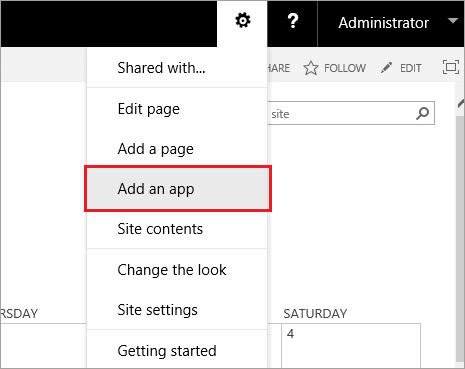Open the help question mark
The image size is (465, 369).
point(293,21)
